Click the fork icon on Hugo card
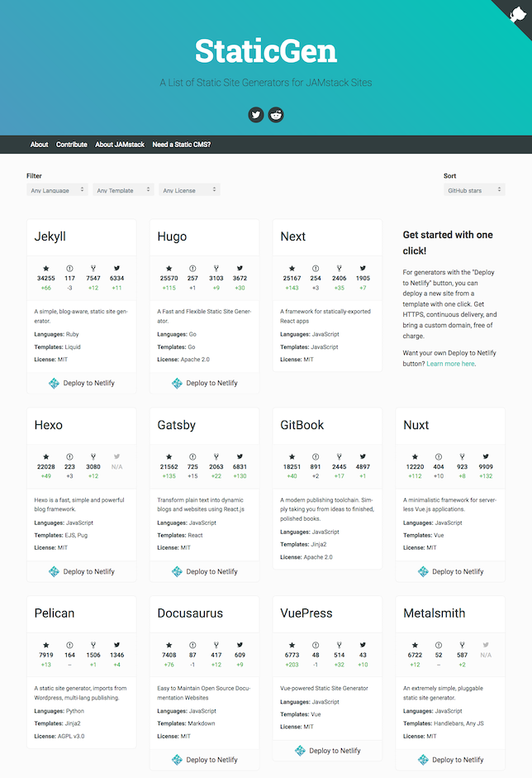This screenshot has width=532, height=778. click(216, 269)
